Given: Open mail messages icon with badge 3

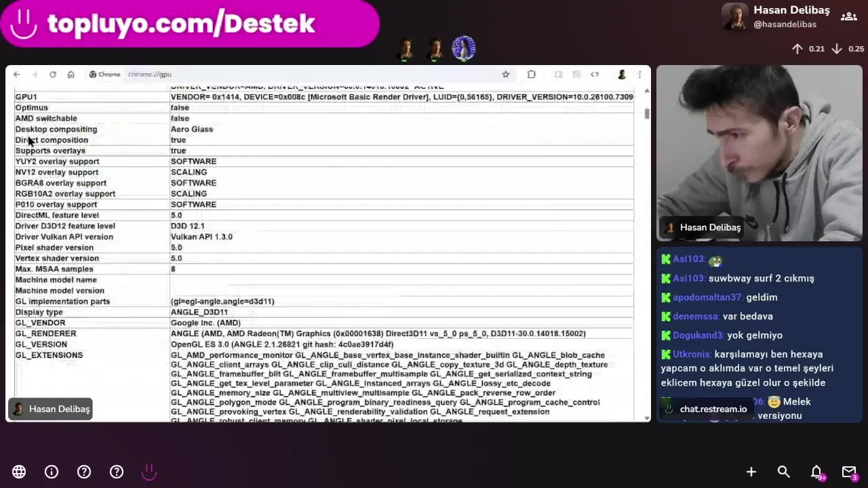Looking at the screenshot, I should click(x=850, y=472).
